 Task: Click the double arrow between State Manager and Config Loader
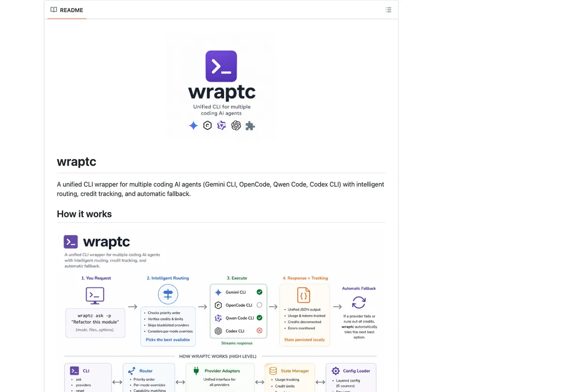[320, 383]
